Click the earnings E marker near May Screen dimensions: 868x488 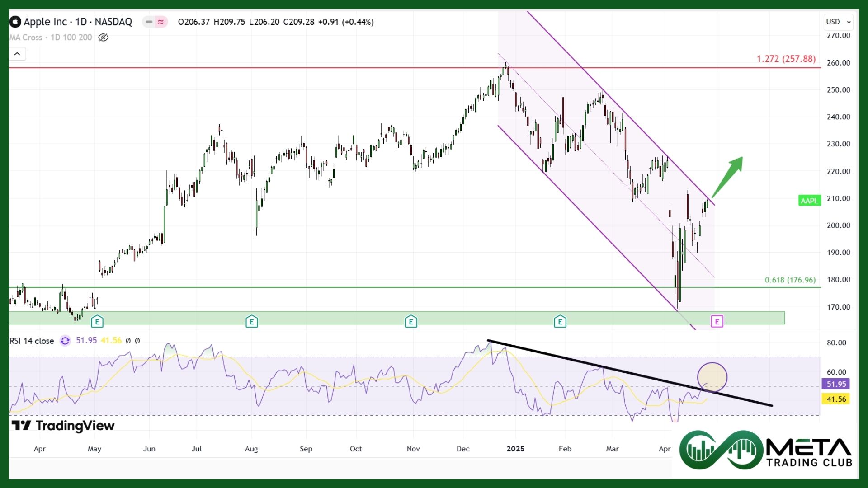tap(97, 322)
